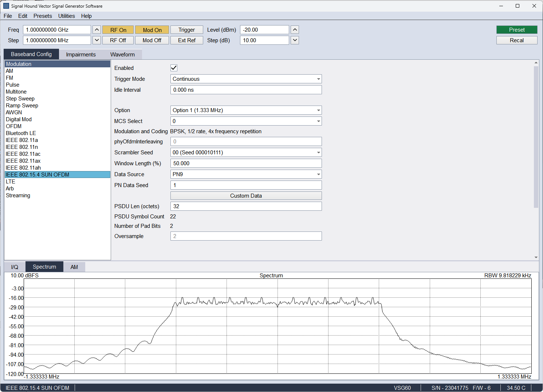The height and width of the screenshot is (392, 543).
Task: Raise output level with Level up arrow
Action: click(x=295, y=30)
